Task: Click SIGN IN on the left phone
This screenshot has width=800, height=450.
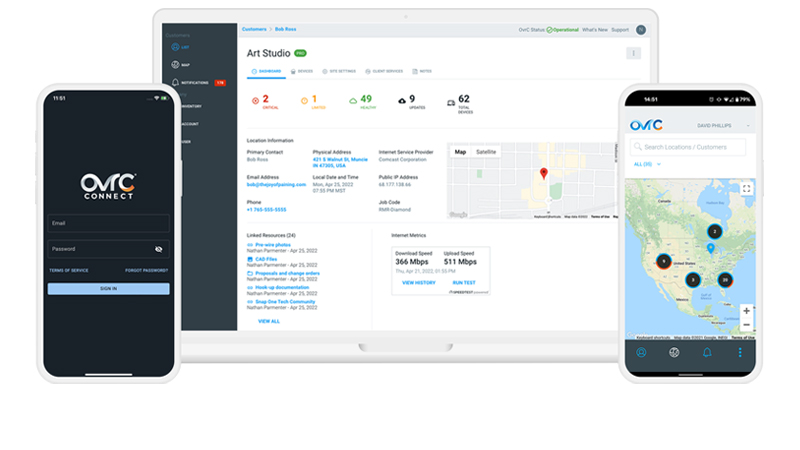Action: pos(109,289)
